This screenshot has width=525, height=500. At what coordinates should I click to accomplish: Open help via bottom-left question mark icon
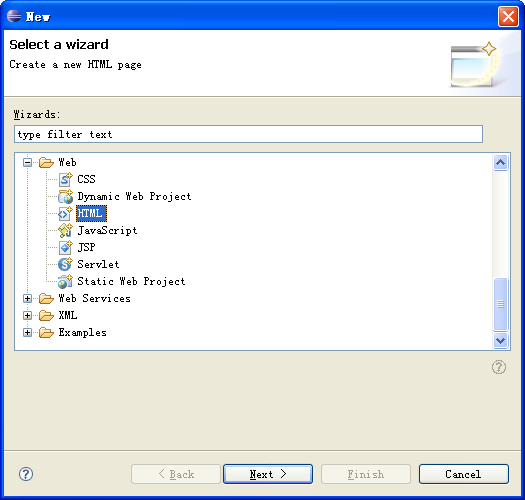pos(26,474)
